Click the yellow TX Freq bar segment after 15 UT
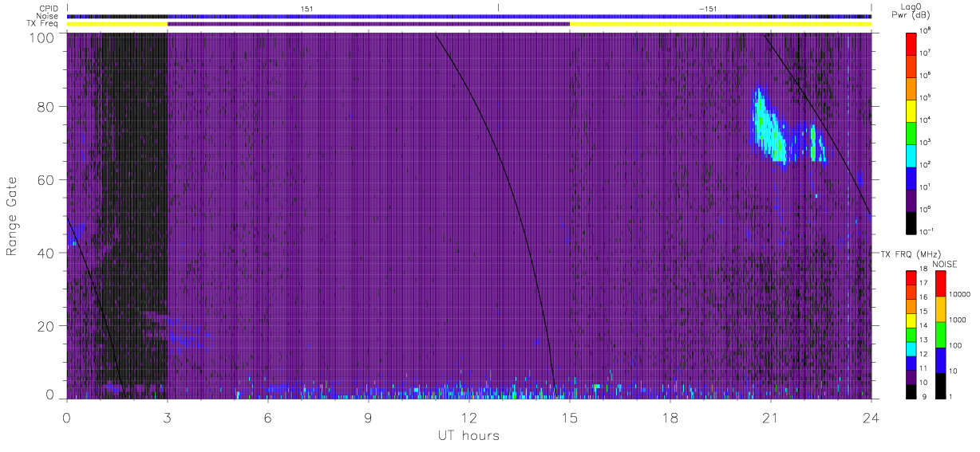The height and width of the screenshot is (452, 980). (721, 24)
